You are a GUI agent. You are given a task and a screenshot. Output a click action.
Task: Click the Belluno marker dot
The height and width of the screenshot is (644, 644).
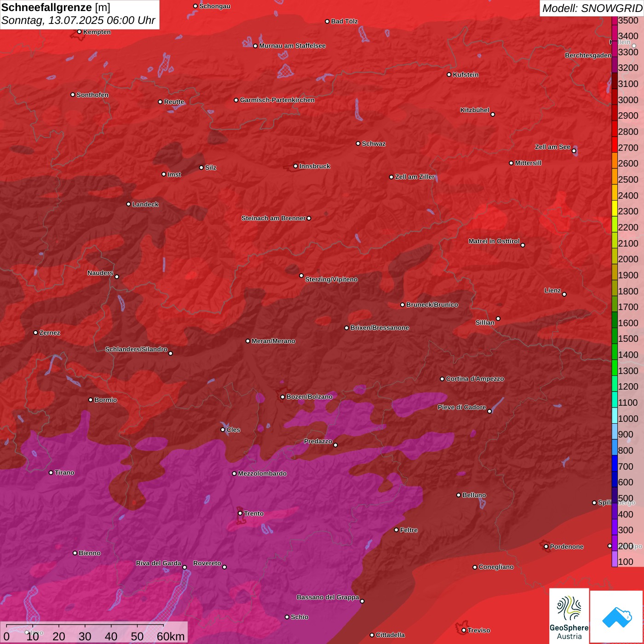coord(459,495)
